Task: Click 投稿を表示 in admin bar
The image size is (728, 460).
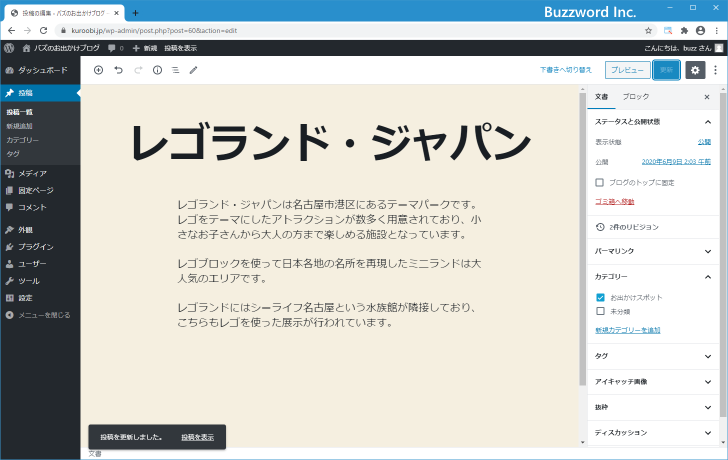Action: point(181,48)
